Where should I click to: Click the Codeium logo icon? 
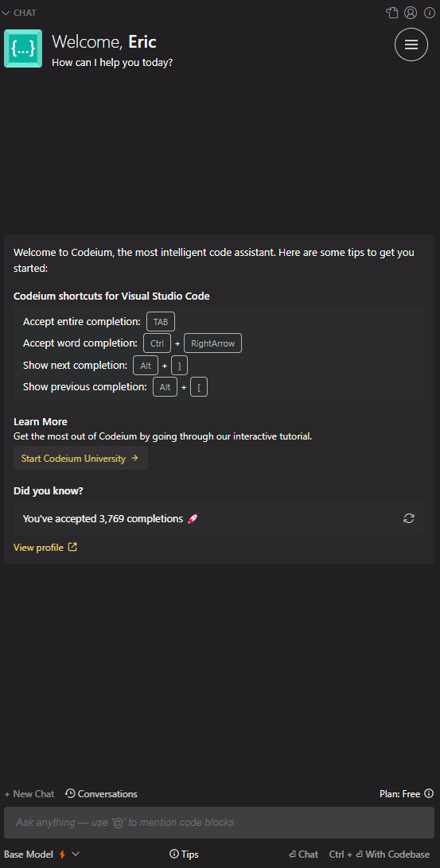point(23,48)
